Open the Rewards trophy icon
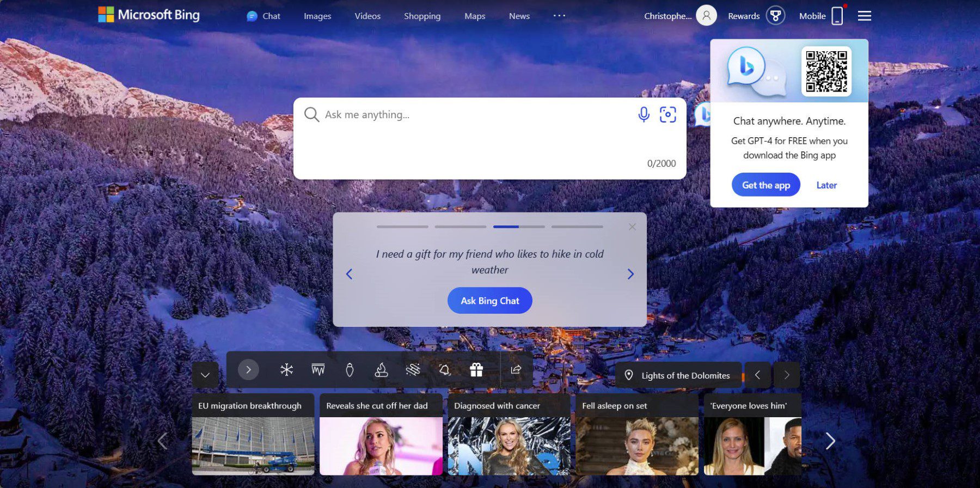The width and height of the screenshot is (980, 488). pyautogui.click(x=775, y=16)
